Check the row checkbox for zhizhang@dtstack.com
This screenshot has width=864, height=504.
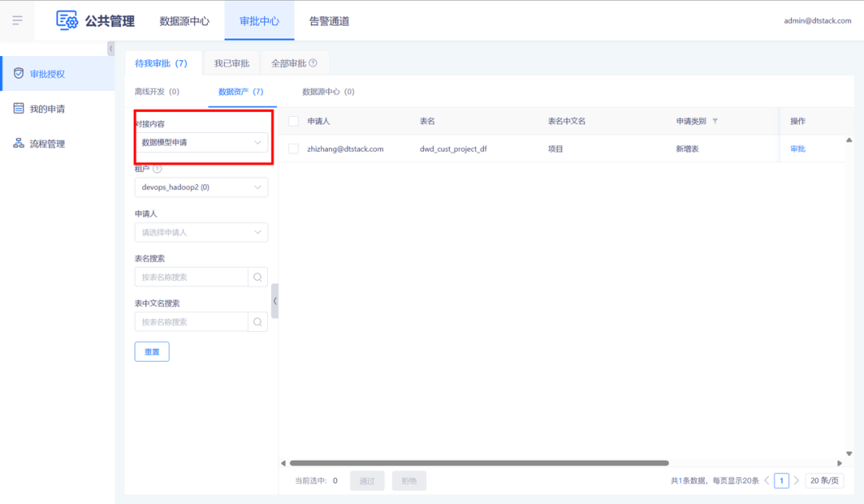[x=295, y=149]
